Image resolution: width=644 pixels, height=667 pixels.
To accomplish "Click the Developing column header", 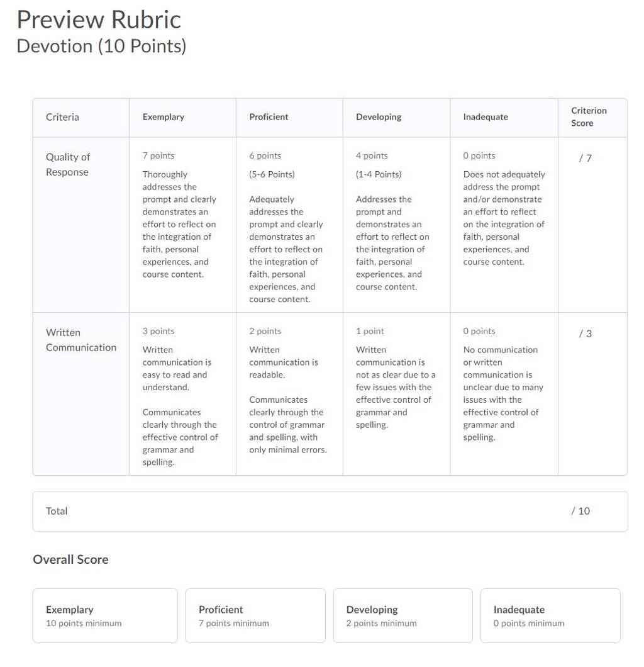I will [x=379, y=117].
